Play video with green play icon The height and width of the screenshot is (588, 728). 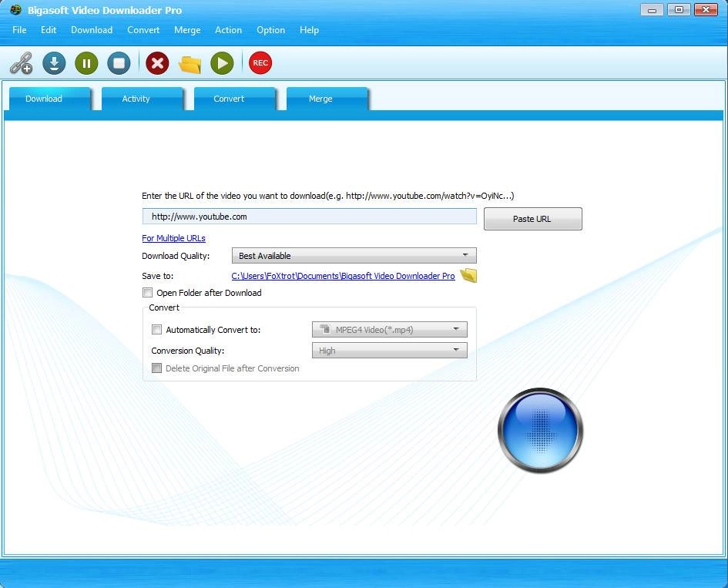[x=223, y=63]
